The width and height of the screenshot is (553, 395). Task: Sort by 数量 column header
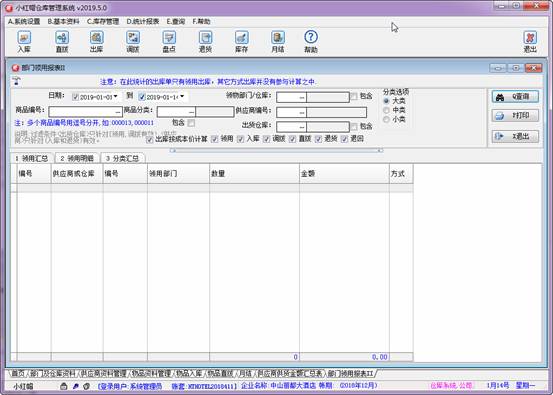click(254, 174)
